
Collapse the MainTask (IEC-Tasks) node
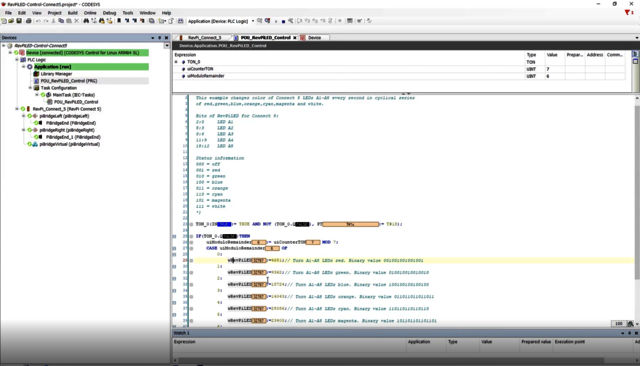point(36,95)
